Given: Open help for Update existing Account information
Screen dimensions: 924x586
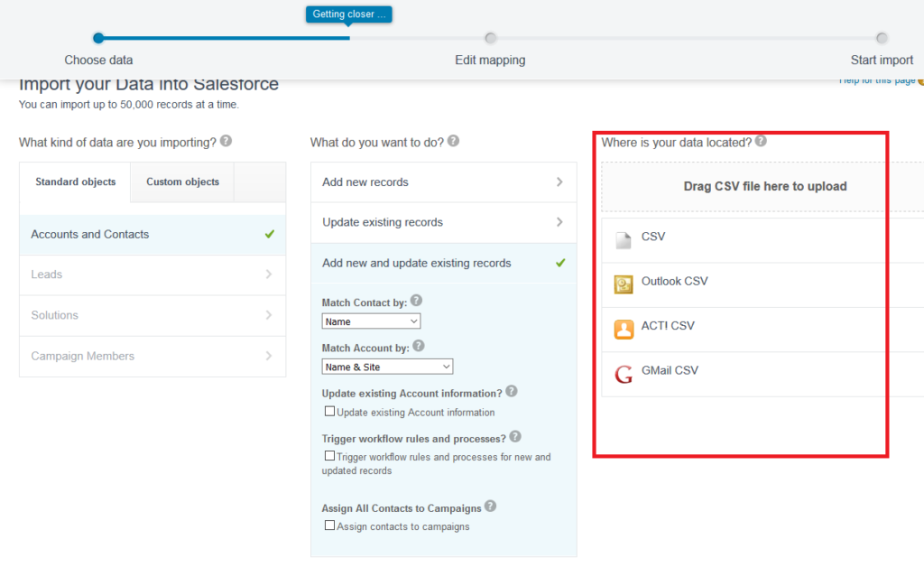Looking at the screenshot, I should [x=512, y=392].
